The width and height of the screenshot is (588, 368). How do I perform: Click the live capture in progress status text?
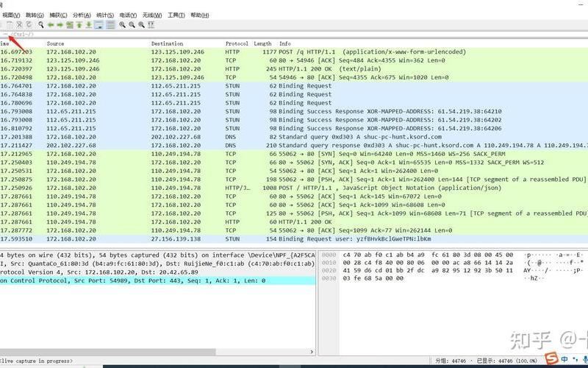pyautogui.click(x=36, y=361)
